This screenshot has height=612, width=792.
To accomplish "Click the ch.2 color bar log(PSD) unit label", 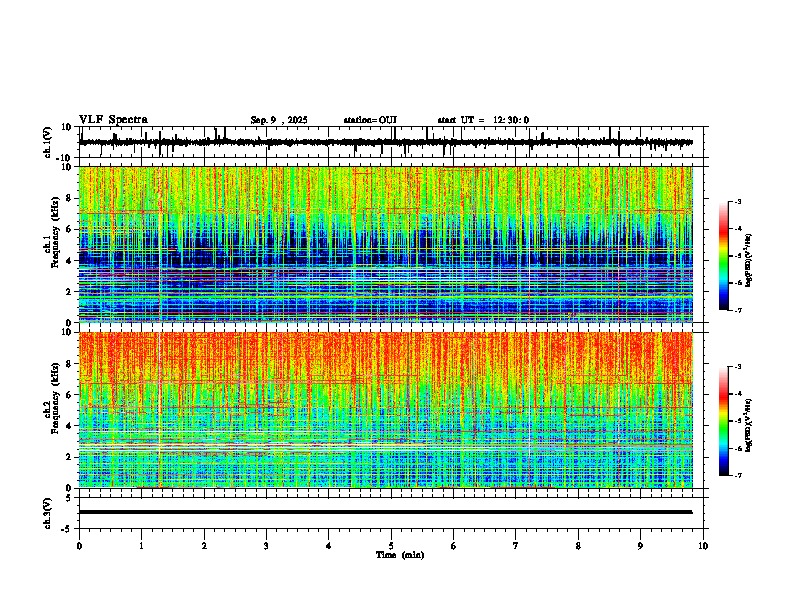I will [749, 425].
